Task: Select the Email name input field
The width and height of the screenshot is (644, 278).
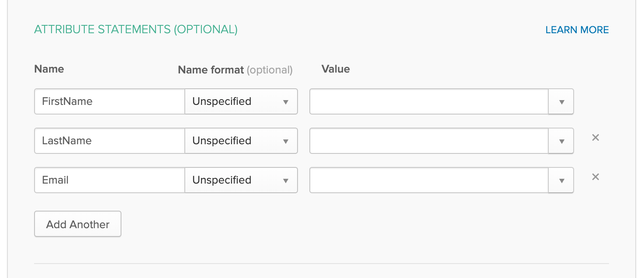Action: pyautogui.click(x=109, y=180)
